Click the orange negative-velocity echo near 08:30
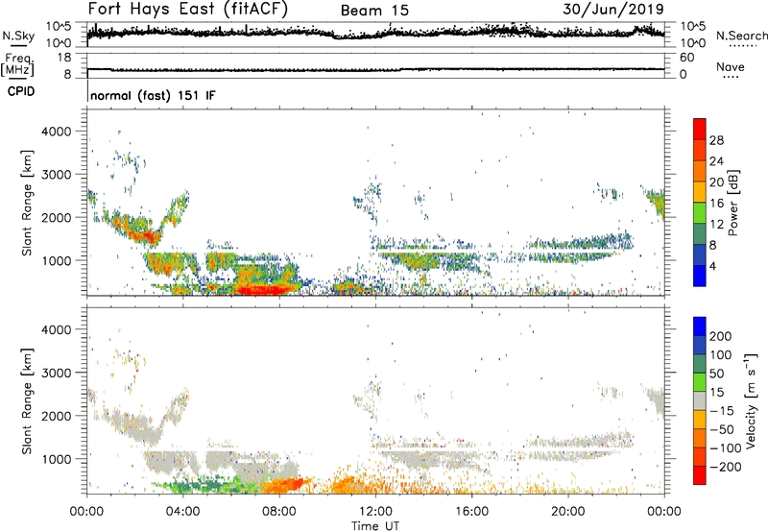 click(x=286, y=485)
